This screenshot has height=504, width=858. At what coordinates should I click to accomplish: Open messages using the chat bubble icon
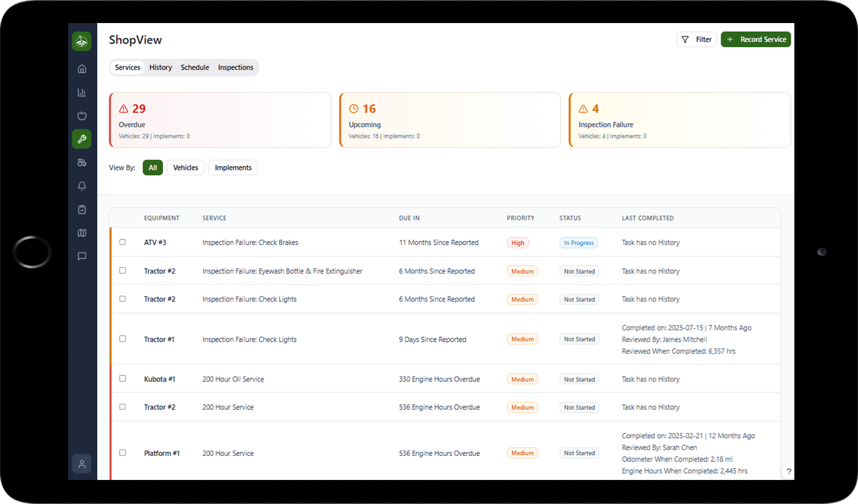coord(82,256)
